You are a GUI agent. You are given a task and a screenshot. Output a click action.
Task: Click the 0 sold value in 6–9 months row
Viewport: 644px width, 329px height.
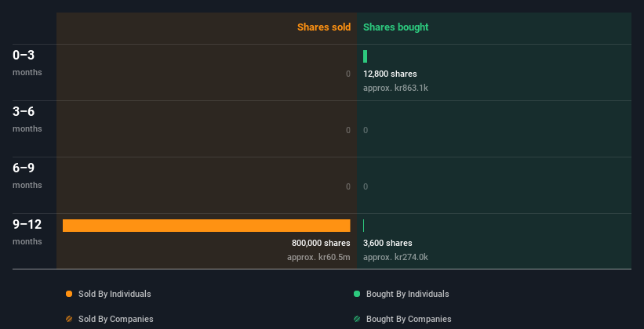(347, 186)
